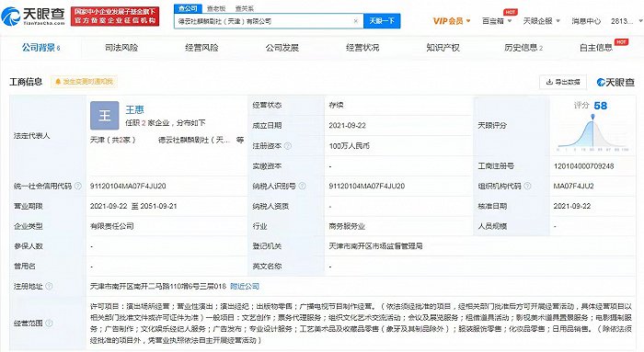Open the 附近公司 nearby companies link
Screen dimensions: 644x352
coord(245,286)
